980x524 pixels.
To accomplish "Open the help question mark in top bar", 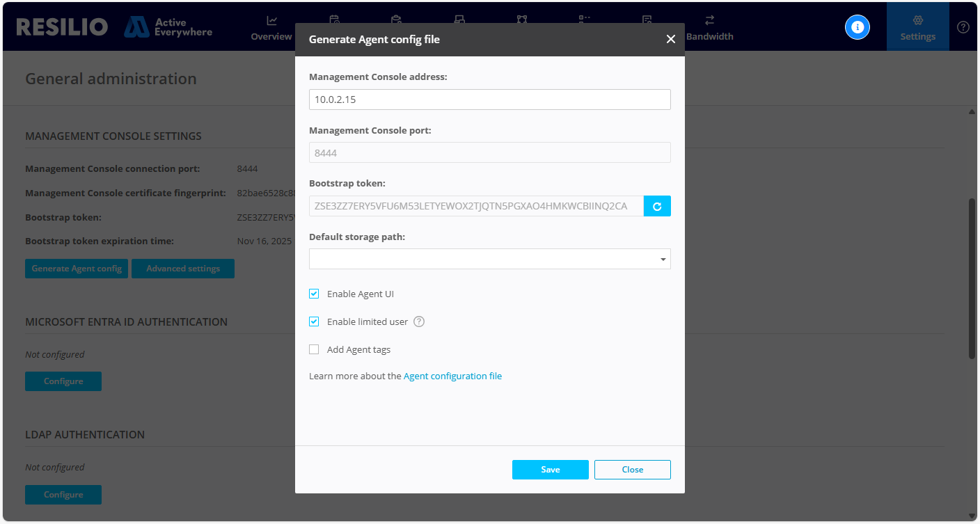I will pos(963,27).
